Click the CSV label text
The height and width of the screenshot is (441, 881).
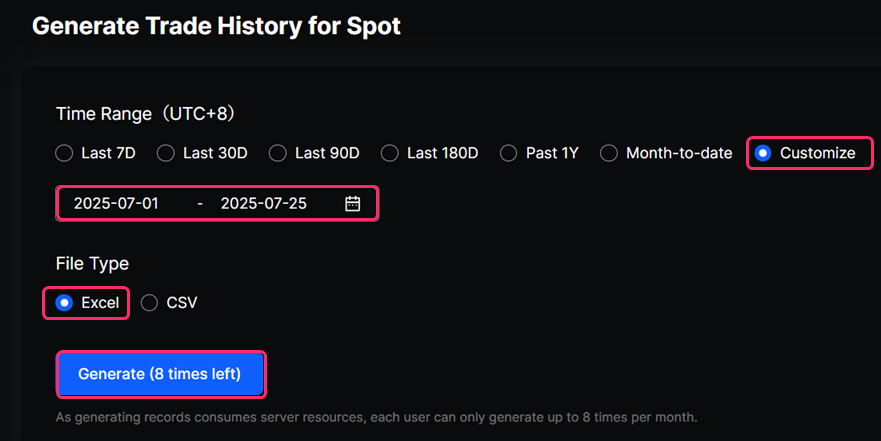pyautogui.click(x=181, y=303)
